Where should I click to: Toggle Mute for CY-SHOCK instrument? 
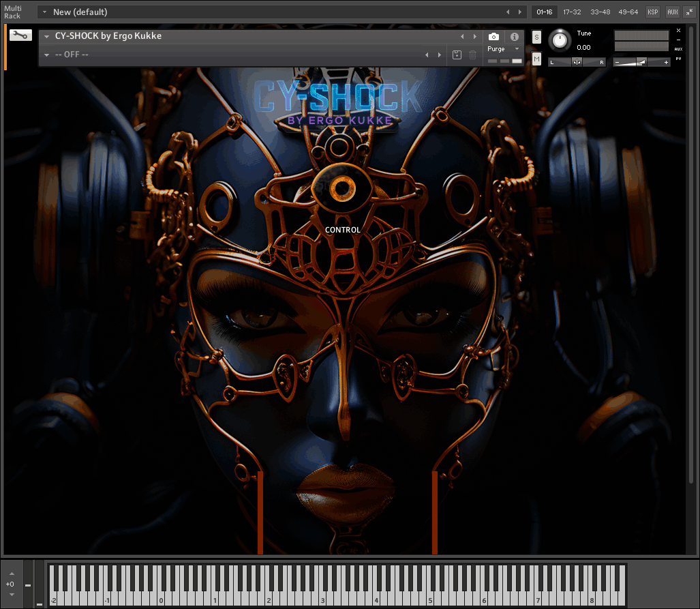(536, 59)
